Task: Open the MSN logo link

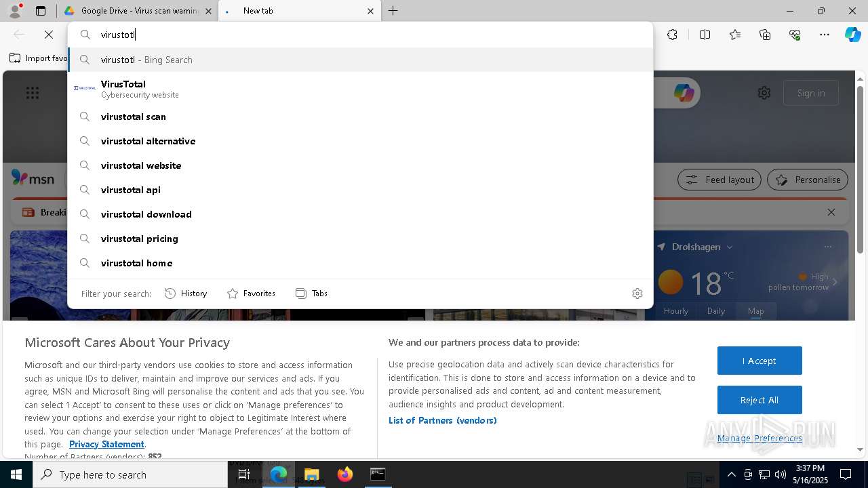Action: pyautogui.click(x=33, y=178)
